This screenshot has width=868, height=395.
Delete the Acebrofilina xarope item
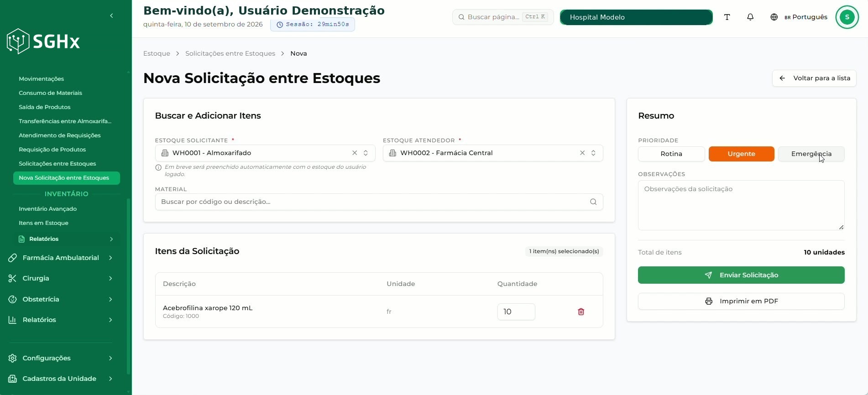[581, 312]
